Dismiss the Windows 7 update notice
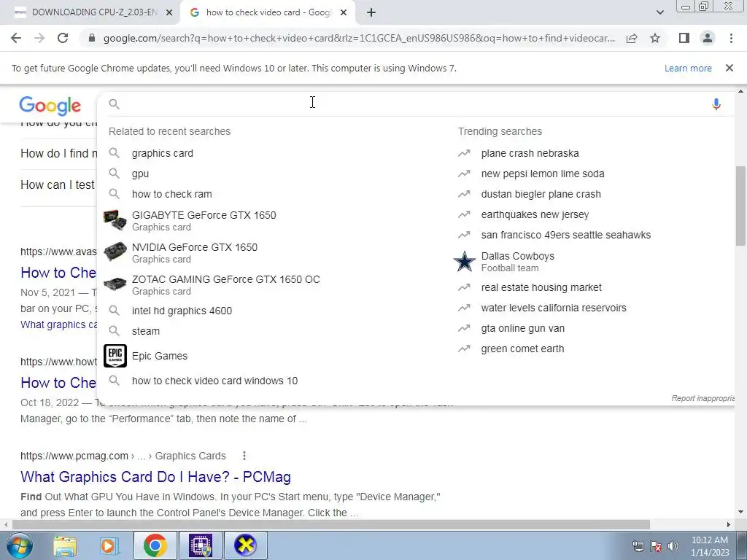747x560 pixels. [x=729, y=68]
